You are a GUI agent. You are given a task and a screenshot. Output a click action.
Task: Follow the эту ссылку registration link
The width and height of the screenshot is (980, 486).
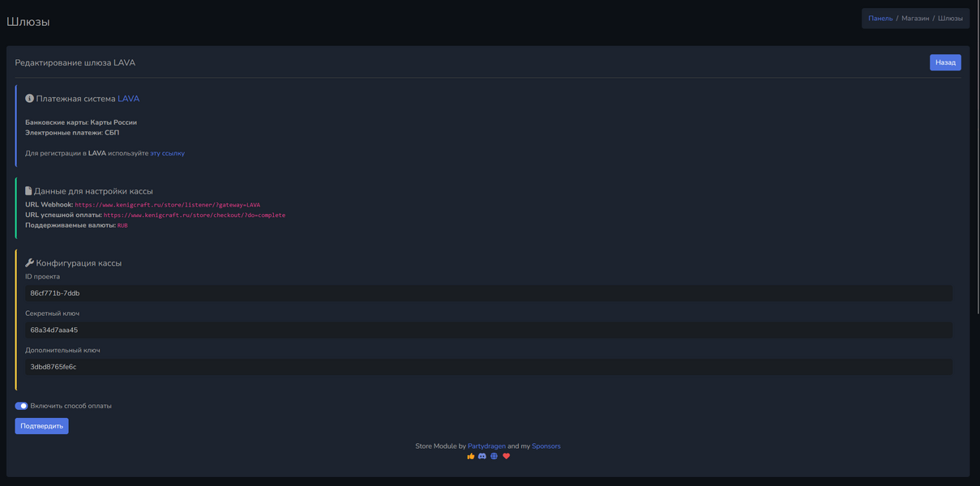point(167,153)
